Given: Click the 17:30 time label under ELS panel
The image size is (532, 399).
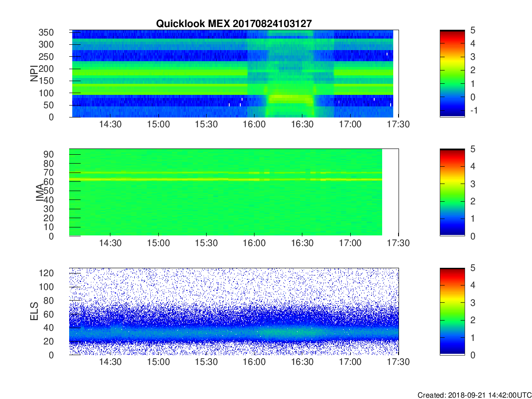Looking at the screenshot, I should click(x=398, y=362).
